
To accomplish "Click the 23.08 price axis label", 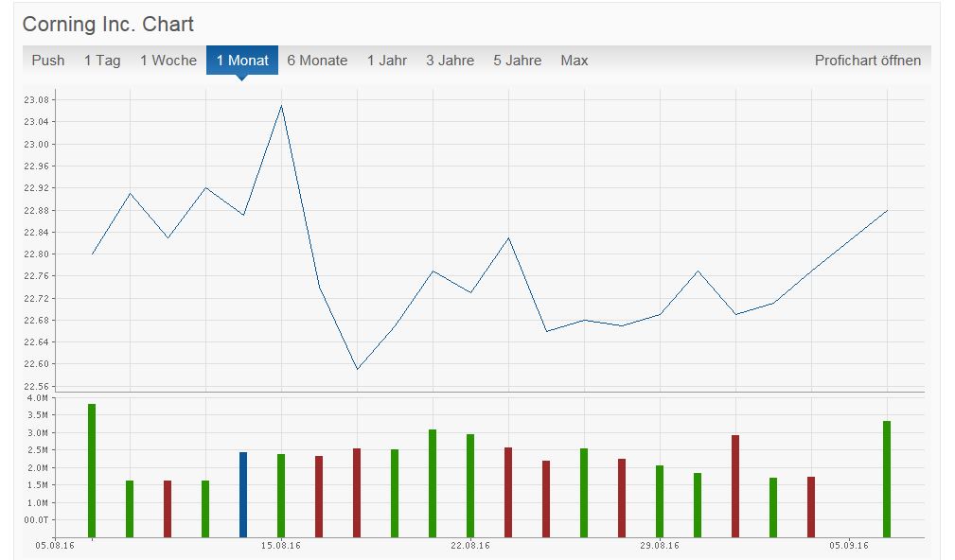I will [36, 100].
